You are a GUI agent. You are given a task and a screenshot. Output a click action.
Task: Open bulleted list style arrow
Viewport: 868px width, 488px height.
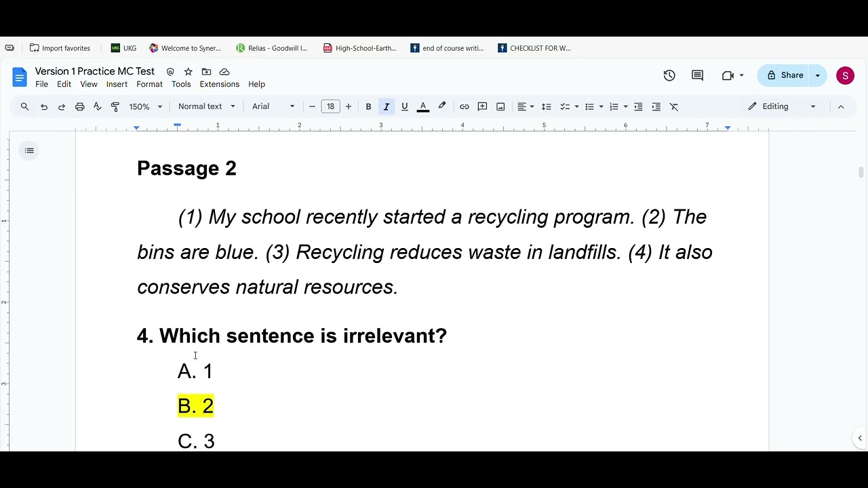(601, 106)
